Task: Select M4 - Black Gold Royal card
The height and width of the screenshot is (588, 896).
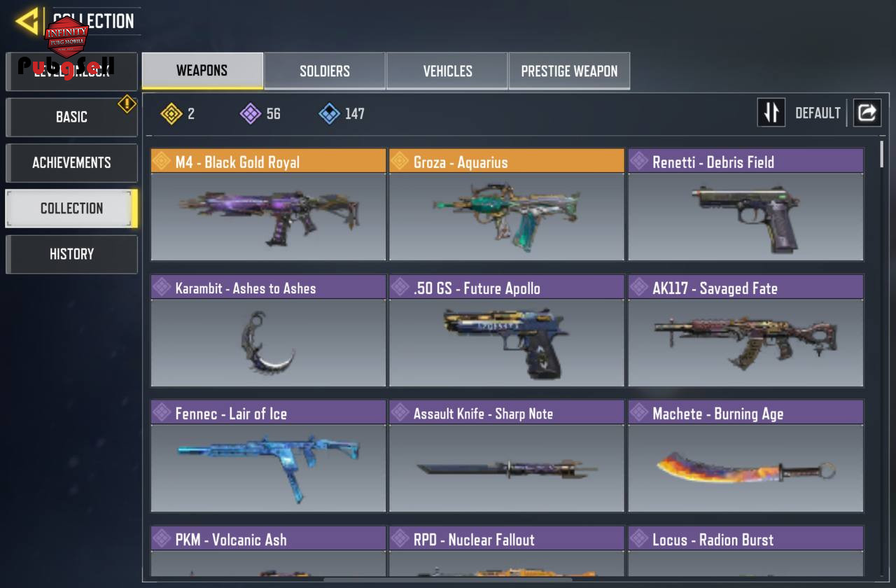Action: (x=268, y=204)
